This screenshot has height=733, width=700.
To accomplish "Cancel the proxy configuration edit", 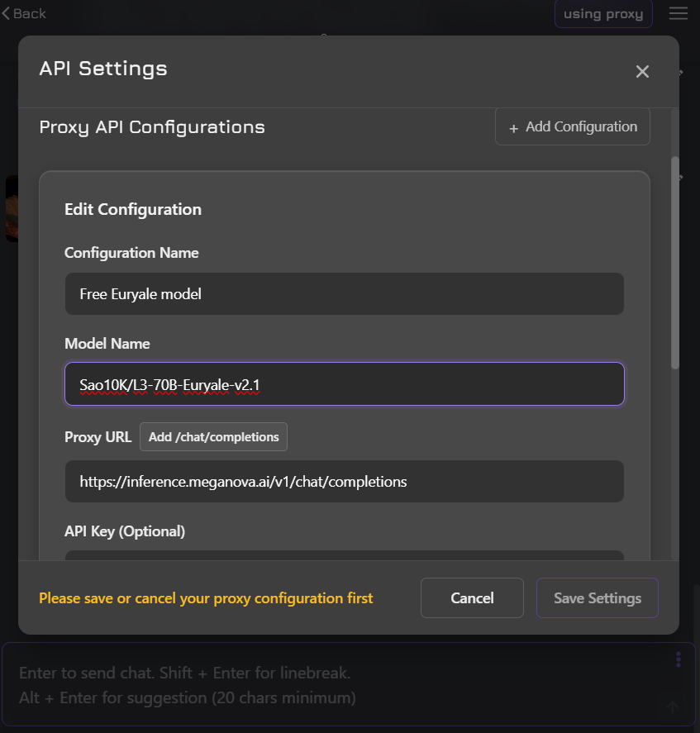I will (472, 598).
